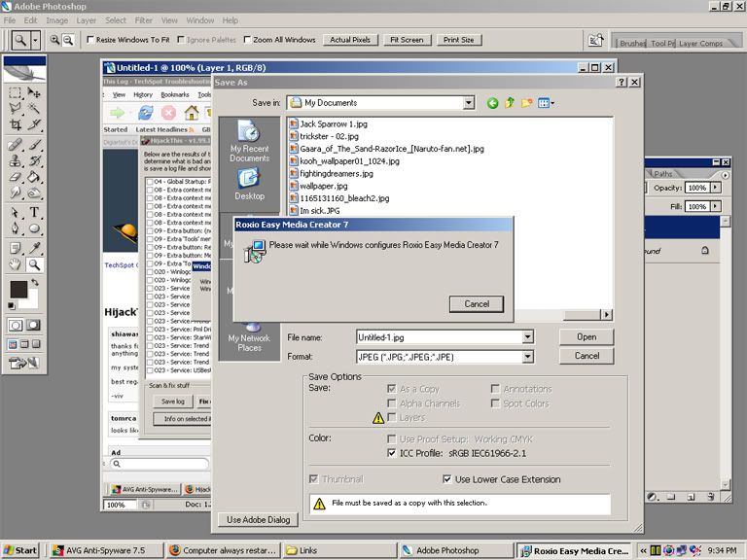Open the Filter menu

143,20
